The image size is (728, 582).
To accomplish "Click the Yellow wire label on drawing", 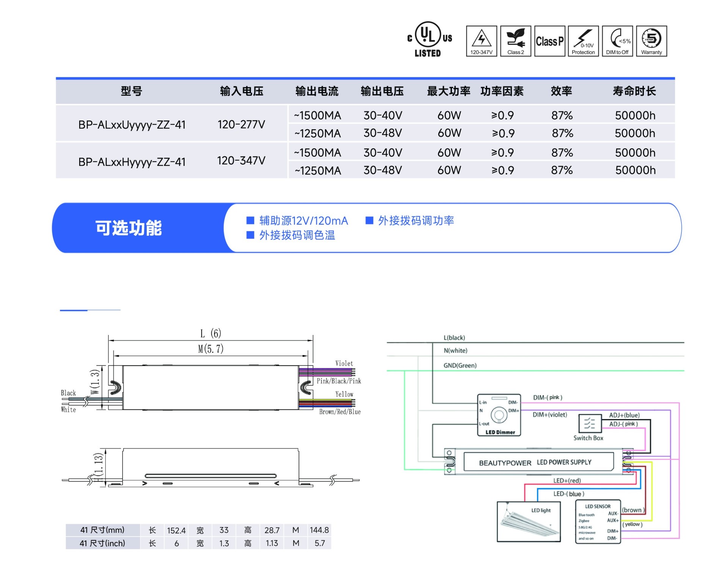I will tap(344, 394).
